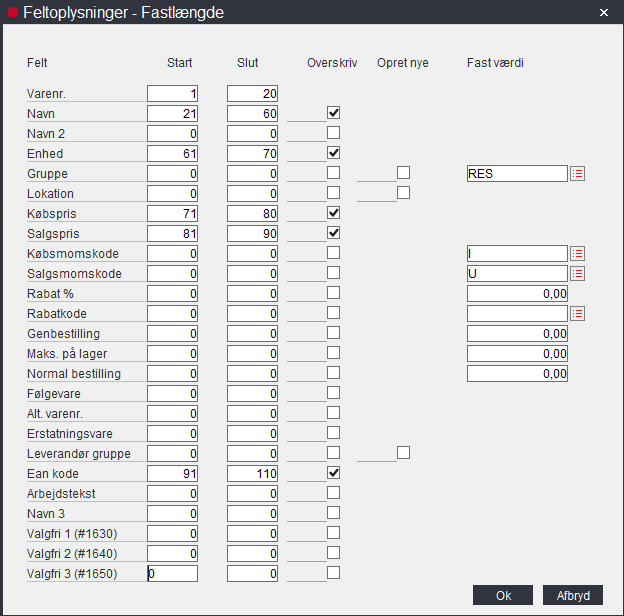Open lookup list for Købsmomskode fixed value
Image resolution: width=624 pixels, height=616 pixels.
(577, 253)
